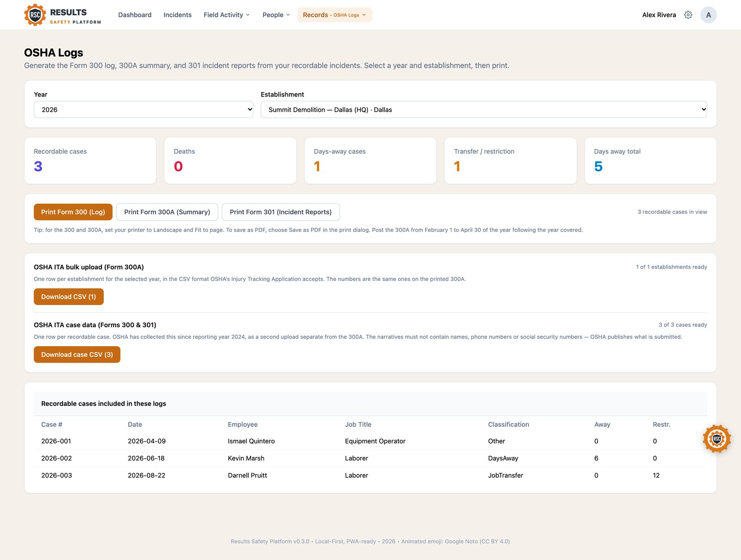The height and width of the screenshot is (560, 741).
Task: Click case number 2026-003
Action: [57, 475]
